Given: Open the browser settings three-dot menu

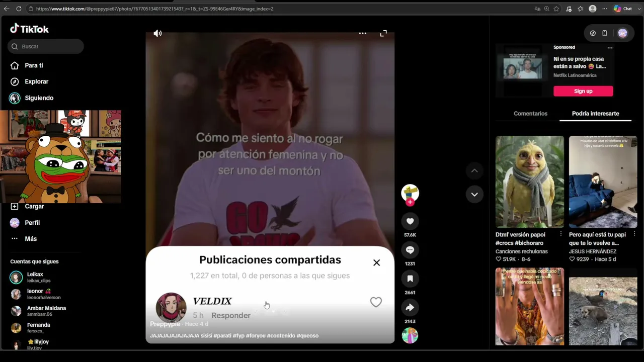Looking at the screenshot, I should tap(604, 9).
